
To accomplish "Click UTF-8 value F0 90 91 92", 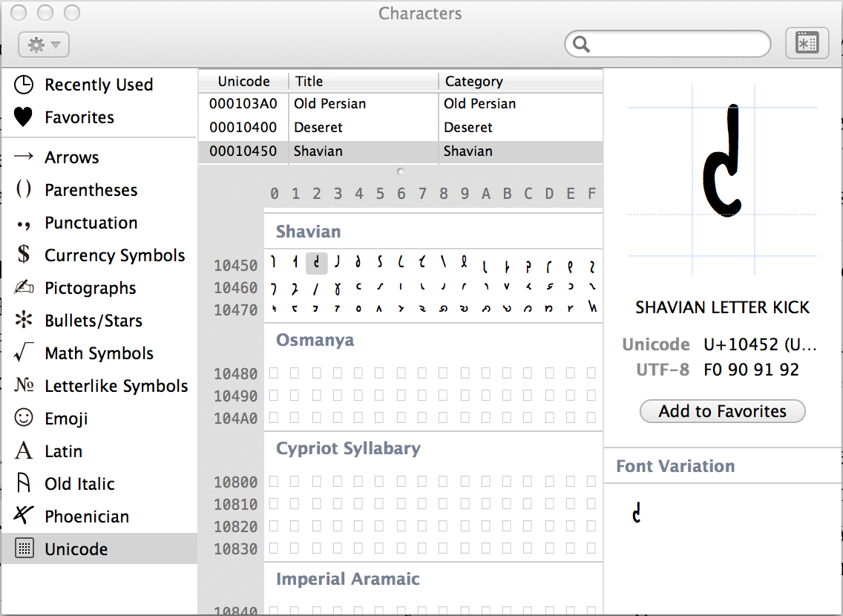I will tap(752, 370).
